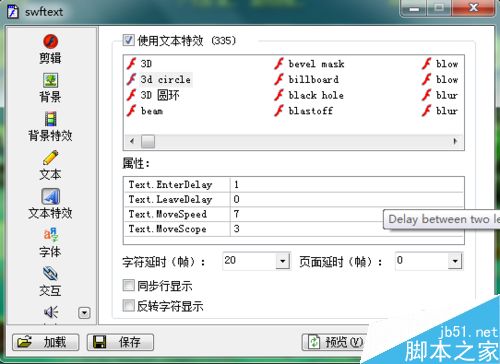Select the 文本特效 text effects icon
This screenshot has height=364, width=500.
click(51, 197)
